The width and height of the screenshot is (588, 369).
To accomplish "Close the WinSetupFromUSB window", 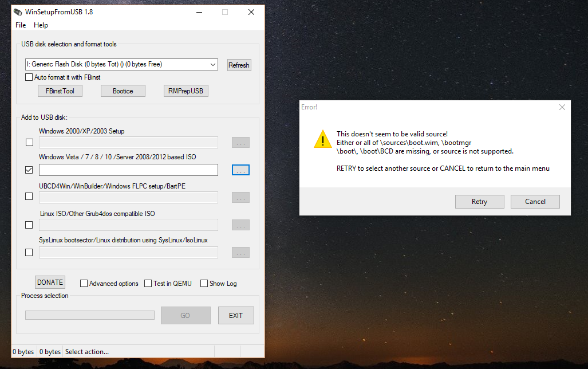I will tap(251, 12).
